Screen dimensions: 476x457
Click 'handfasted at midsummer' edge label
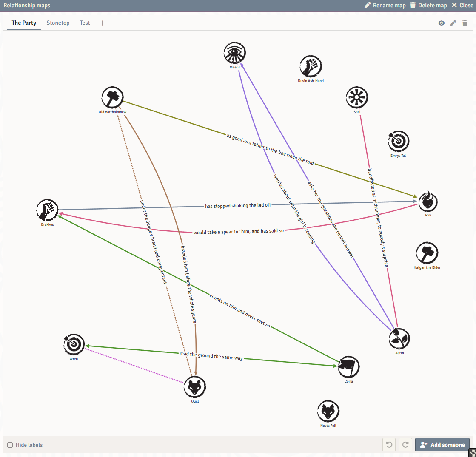pos(378,218)
